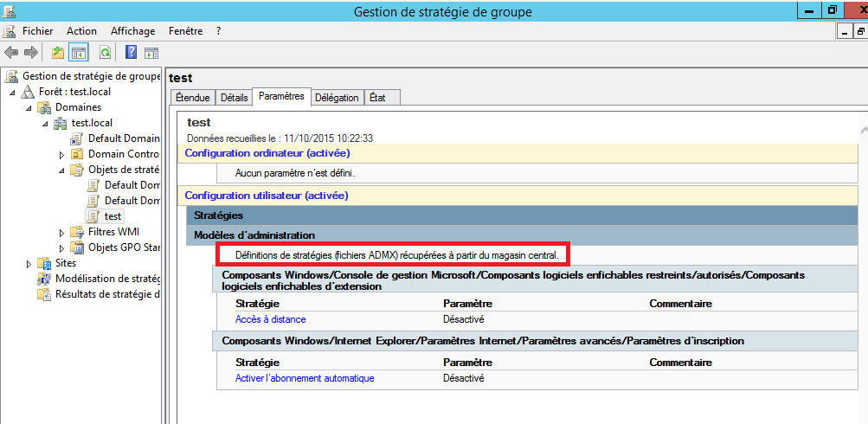Select the Modélisation de stratégie node

click(x=106, y=279)
